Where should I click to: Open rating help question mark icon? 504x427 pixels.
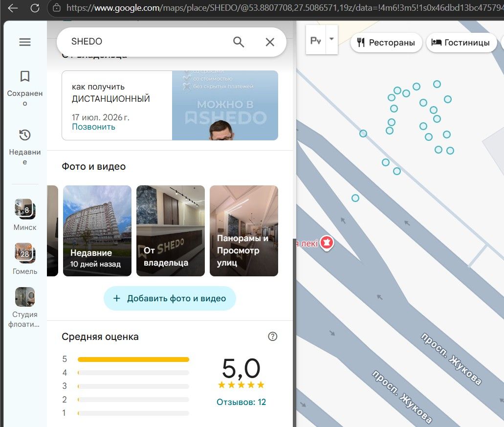tap(273, 337)
